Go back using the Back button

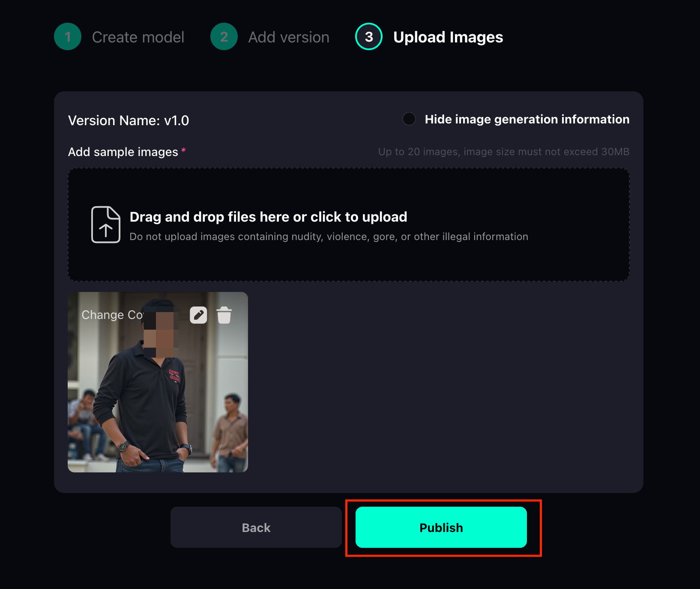(256, 527)
